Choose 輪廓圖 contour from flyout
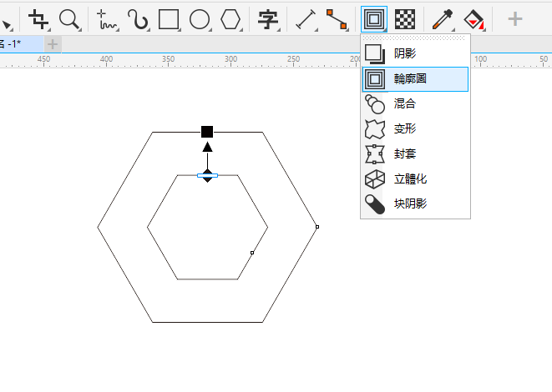 pyautogui.click(x=415, y=78)
